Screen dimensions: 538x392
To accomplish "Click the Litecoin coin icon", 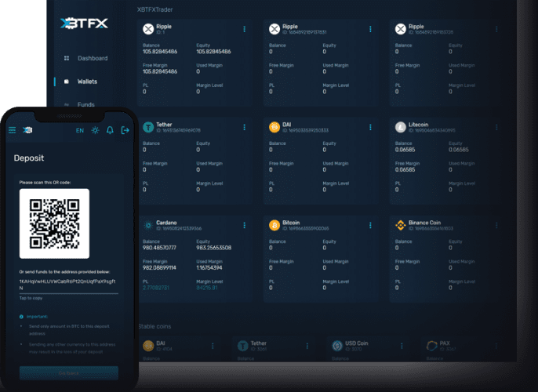I will 401,127.
